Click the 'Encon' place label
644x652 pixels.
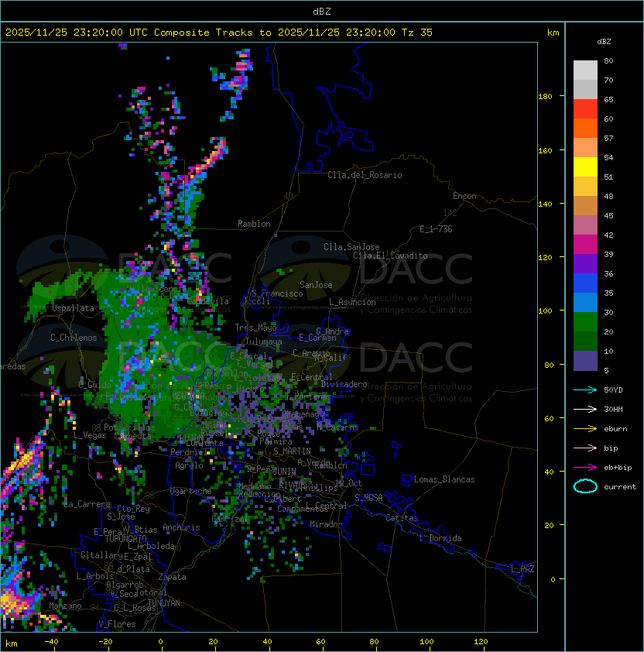464,196
